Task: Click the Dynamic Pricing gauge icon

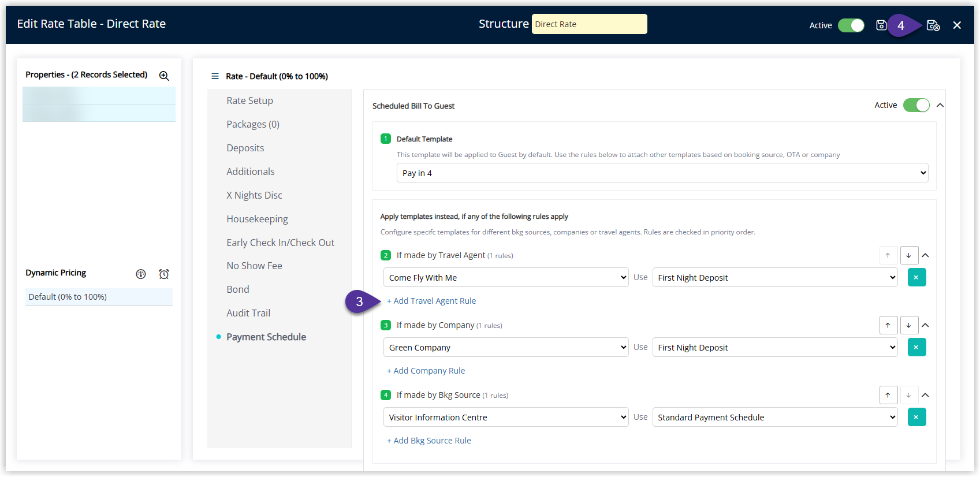Action: pyautogui.click(x=141, y=274)
